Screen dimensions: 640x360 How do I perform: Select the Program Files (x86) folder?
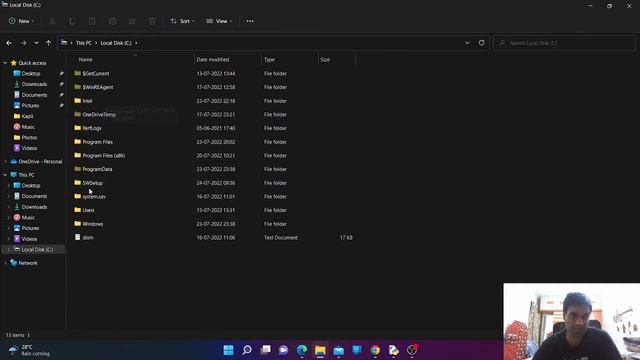[x=104, y=156]
